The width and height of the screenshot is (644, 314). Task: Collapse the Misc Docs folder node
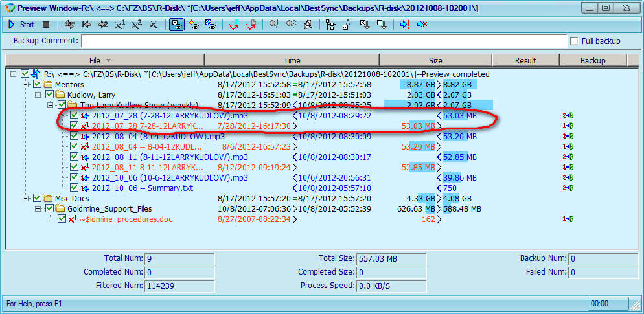tap(26, 198)
